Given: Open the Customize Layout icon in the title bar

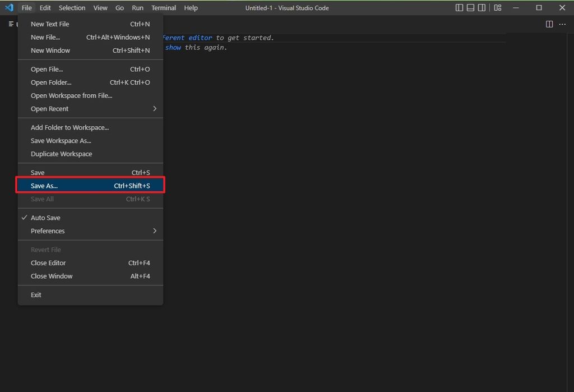Looking at the screenshot, I should click(x=497, y=7).
